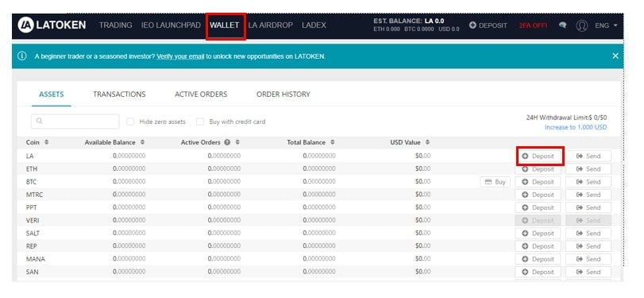The width and height of the screenshot is (644, 298).
Task: Click Send for ETH coin
Action: click(x=588, y=169)
